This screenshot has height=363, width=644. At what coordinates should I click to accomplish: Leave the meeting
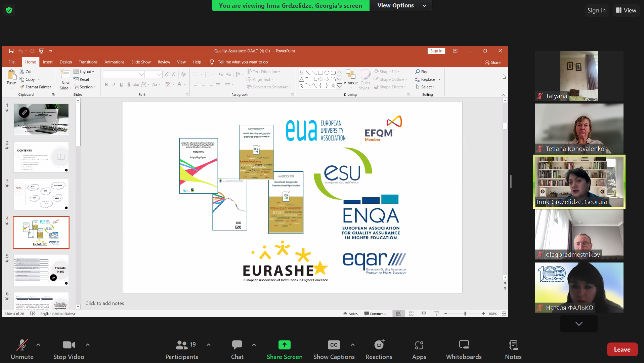coord(622,349)
